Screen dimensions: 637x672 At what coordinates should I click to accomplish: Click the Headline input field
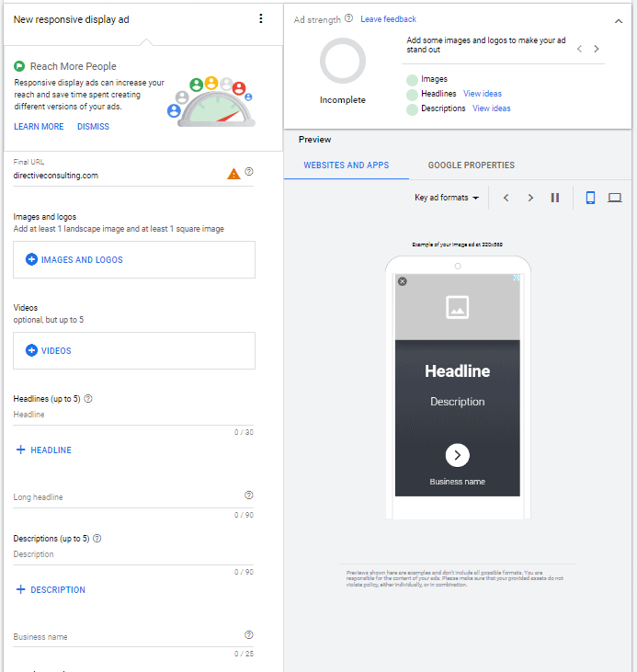[x=133, y=415]
